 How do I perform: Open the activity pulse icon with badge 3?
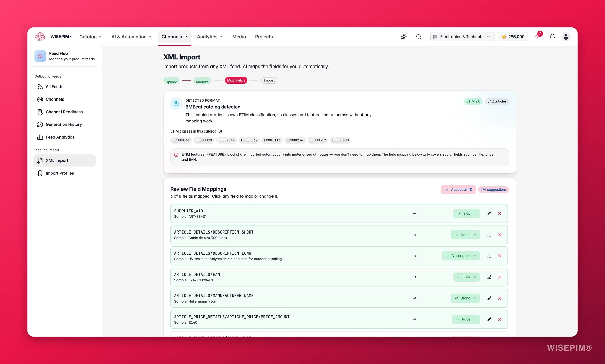[538, 36]
